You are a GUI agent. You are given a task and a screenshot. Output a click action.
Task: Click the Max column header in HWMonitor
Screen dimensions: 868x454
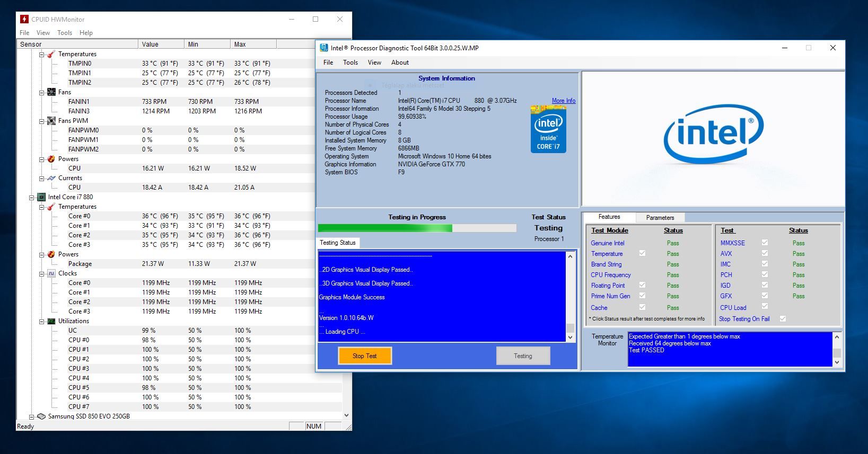[x=253, y=44]
